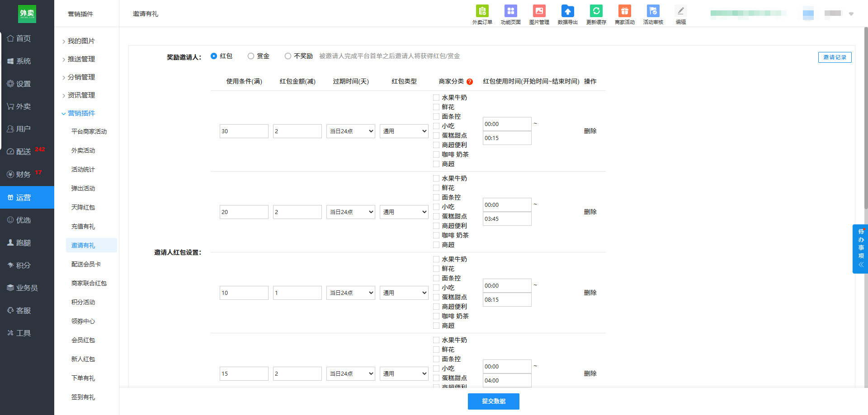Select the 运营 sidebar section
Screen dimensions: 868x415
pos(27,197)
